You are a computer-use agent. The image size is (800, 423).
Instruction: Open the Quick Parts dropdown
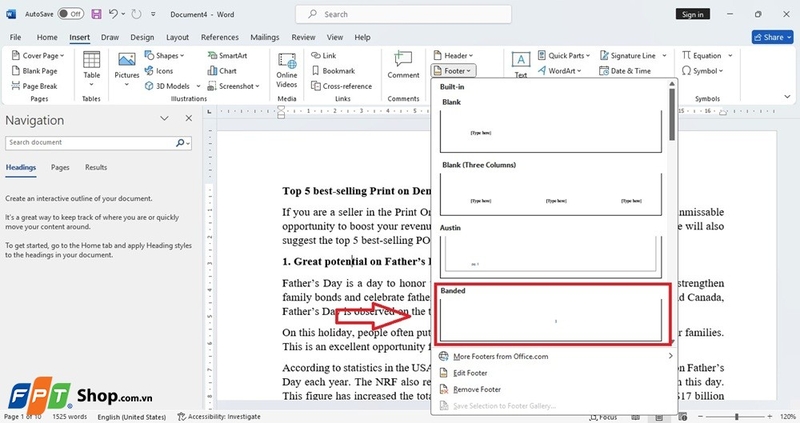click(568, 56)
